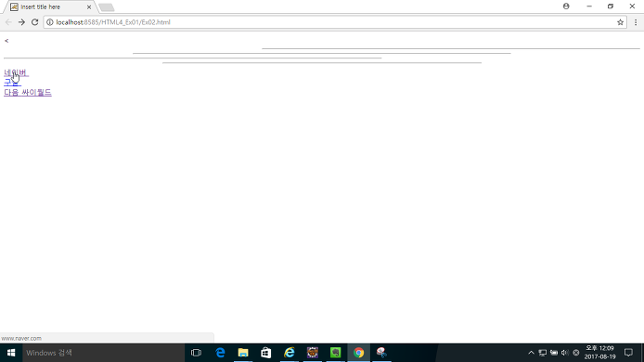644x362 pixels.
Task: Open the Windows Start menu
Action: pyautogui.click(x=11, y=353)
